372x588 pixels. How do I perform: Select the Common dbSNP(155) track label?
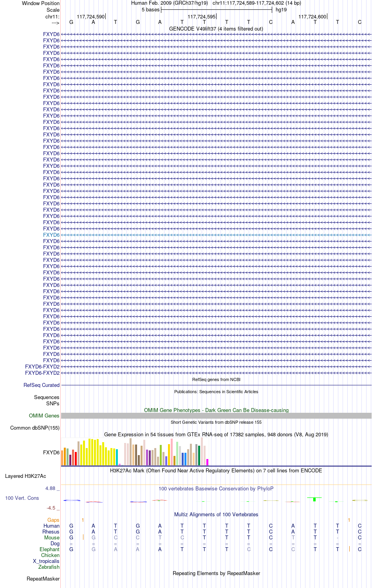(x=35, y=428)
